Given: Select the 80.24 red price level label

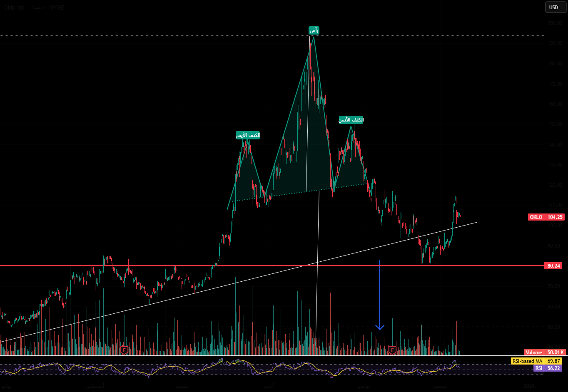Looking at the screenshot, I should point(553,266).
